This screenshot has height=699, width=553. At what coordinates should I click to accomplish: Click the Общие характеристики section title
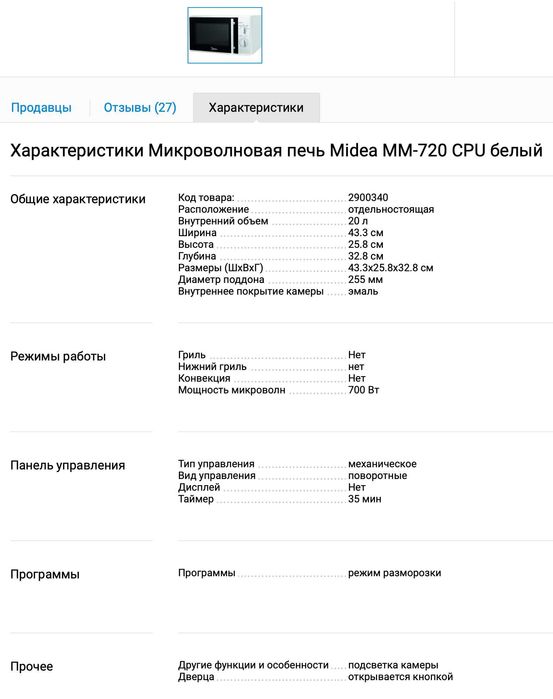78,199
